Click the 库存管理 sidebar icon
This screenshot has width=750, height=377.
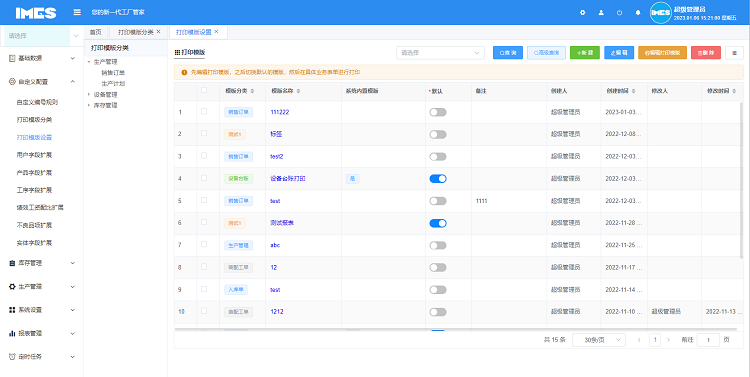[x=12, y=263]
